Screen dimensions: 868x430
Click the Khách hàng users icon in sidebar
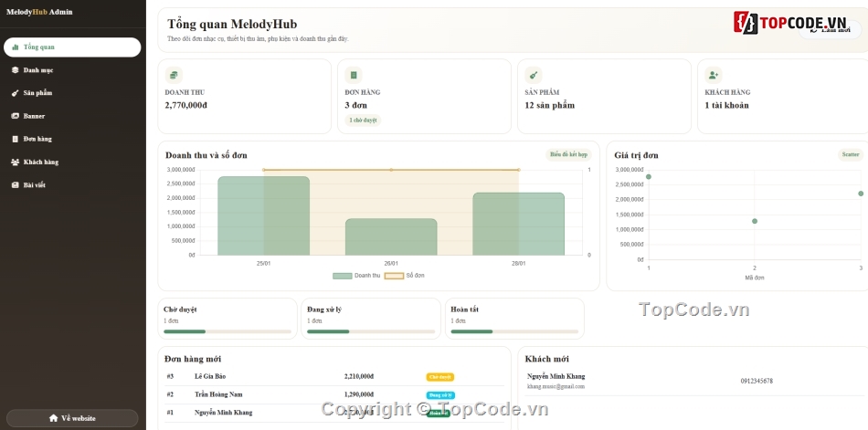click(x=15, y=163)
